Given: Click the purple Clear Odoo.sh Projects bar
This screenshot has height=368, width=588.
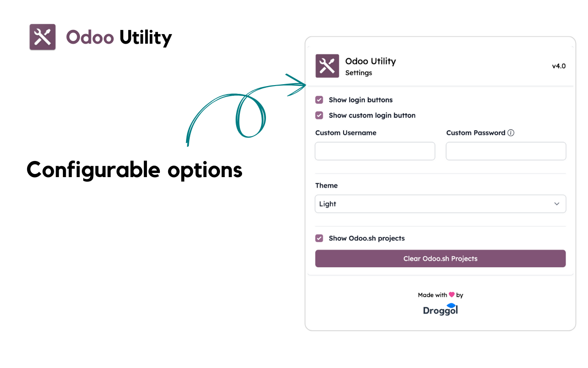Looking at the screenshot, I should click(x=440, y=259).
